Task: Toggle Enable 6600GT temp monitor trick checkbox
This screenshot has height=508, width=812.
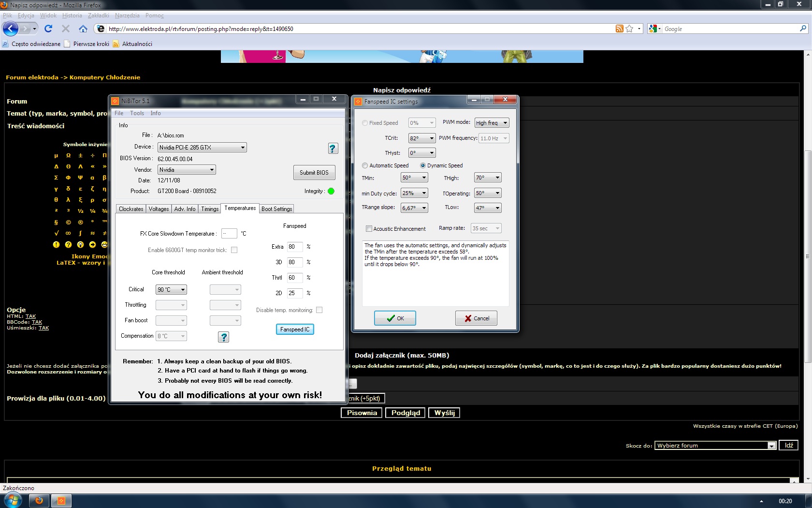Action: click(234, 250)
